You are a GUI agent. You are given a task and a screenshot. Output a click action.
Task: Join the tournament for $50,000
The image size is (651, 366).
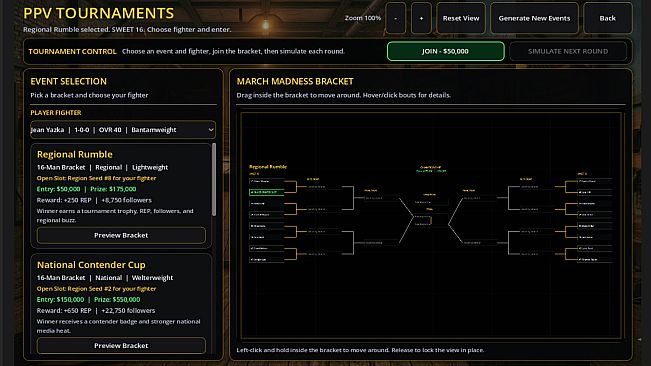tap(445, 51)
